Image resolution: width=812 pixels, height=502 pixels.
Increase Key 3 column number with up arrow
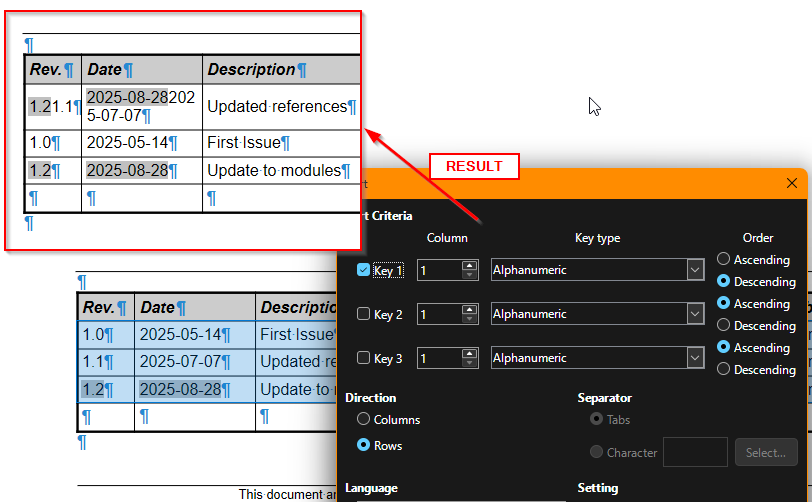click(469, 353)
